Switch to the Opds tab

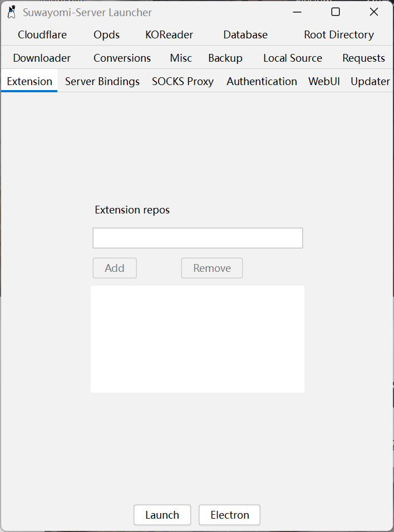[106, 34]
